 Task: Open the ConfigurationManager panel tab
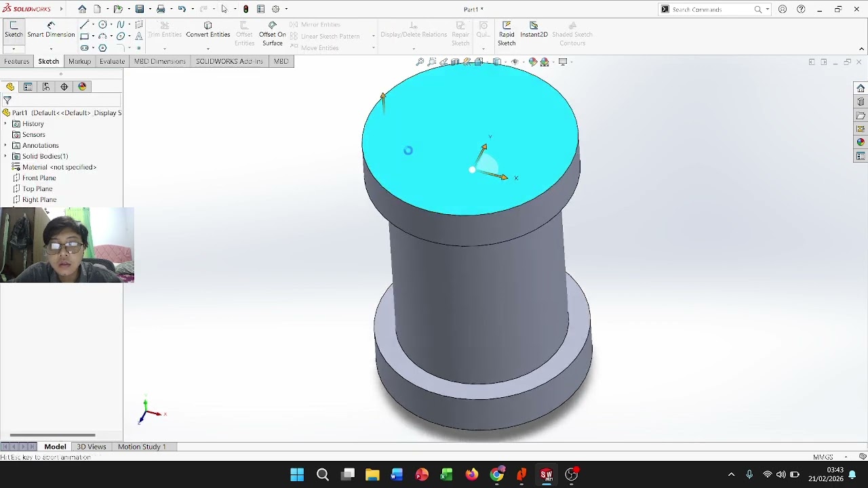(x=46, y=87)
